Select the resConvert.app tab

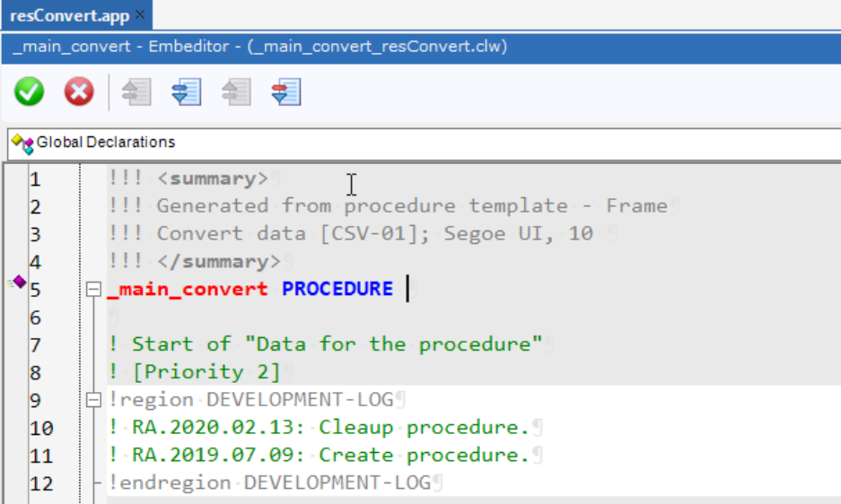[x=68, y=15]
